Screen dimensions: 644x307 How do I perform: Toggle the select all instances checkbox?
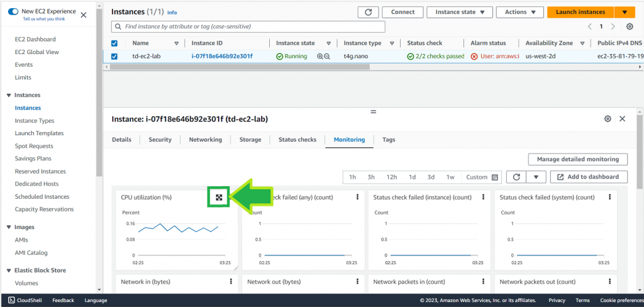click(114, 43)
